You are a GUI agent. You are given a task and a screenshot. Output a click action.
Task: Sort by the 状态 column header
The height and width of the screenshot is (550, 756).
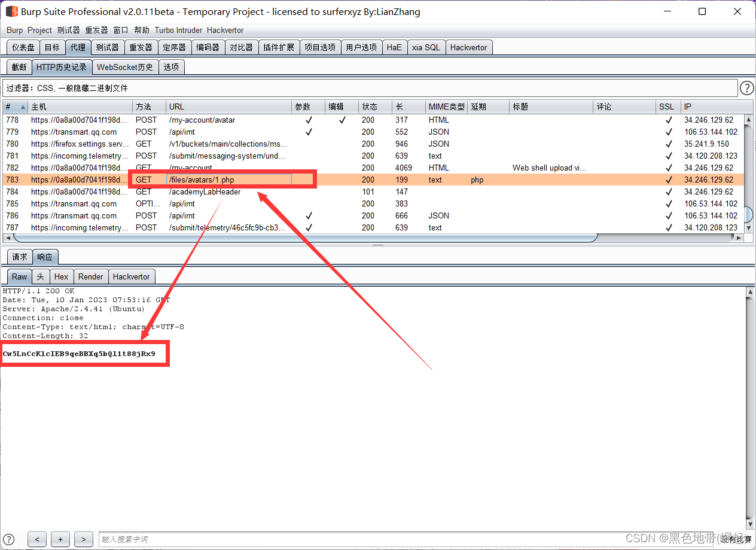coord(376,107)
